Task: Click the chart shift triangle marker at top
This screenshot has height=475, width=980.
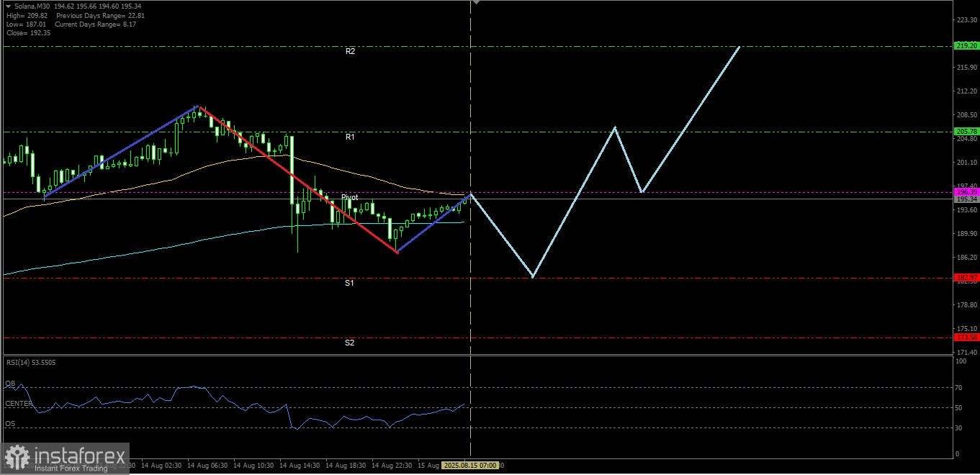Action: click(475, 4)
